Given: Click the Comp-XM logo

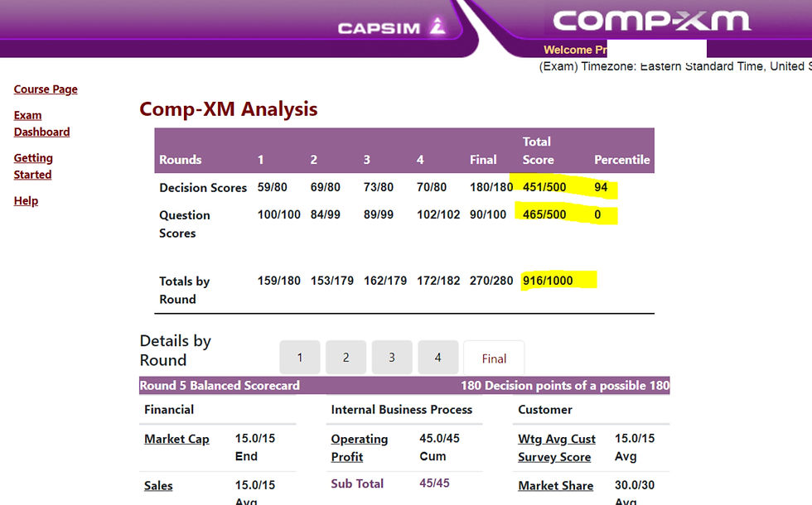Looking at the screenshot, I should 651,22.
